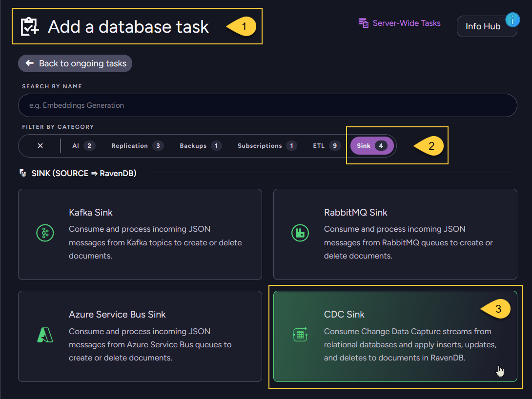Filter tasks by AI category
532x399 pixels.
(x=83, y=146)
